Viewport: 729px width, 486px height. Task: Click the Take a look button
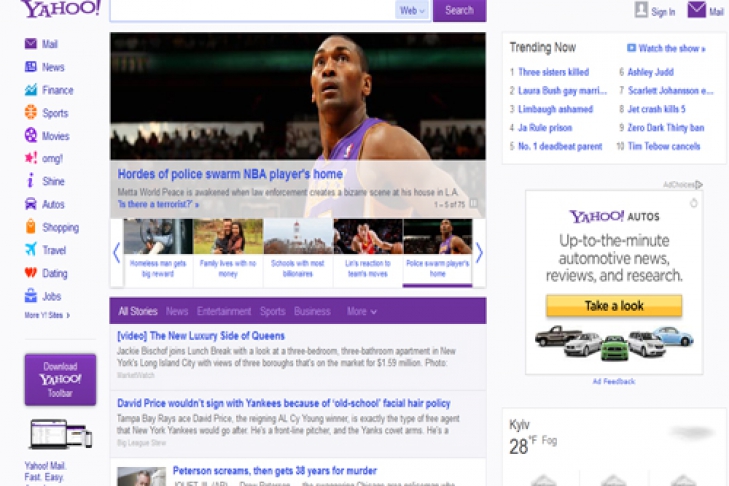[614, 306]
